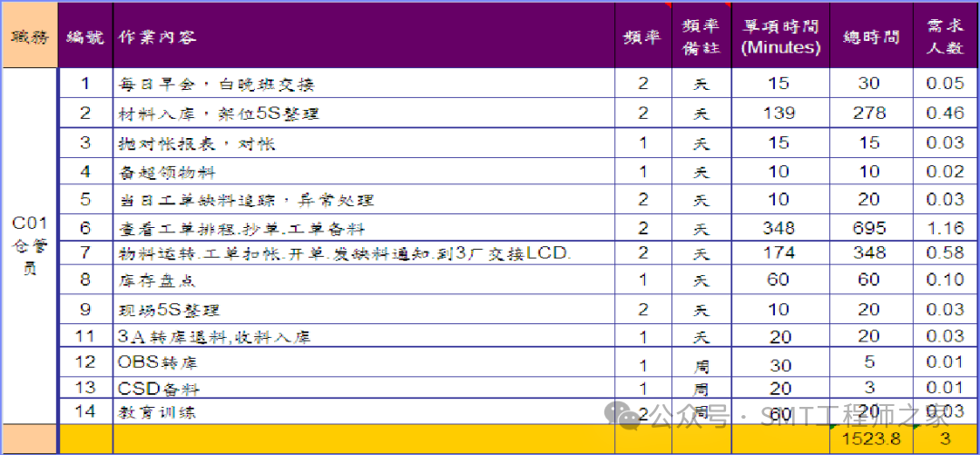The height and width of the screenshot is (455, 980).
Task: Select the 頻率 header cell
Action: point(642,37)
